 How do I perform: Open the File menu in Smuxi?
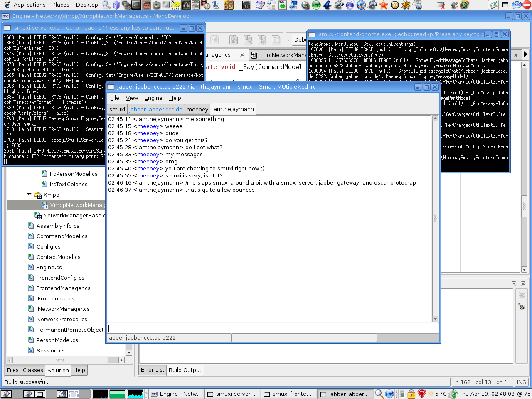pyautogui.click(x=115, y=98)
